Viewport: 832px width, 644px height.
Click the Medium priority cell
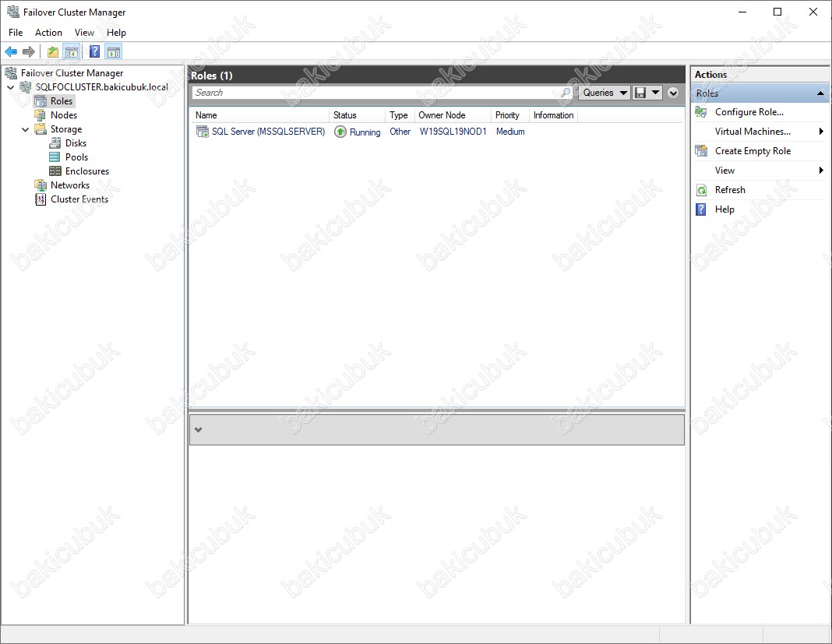tap(510, 132)
